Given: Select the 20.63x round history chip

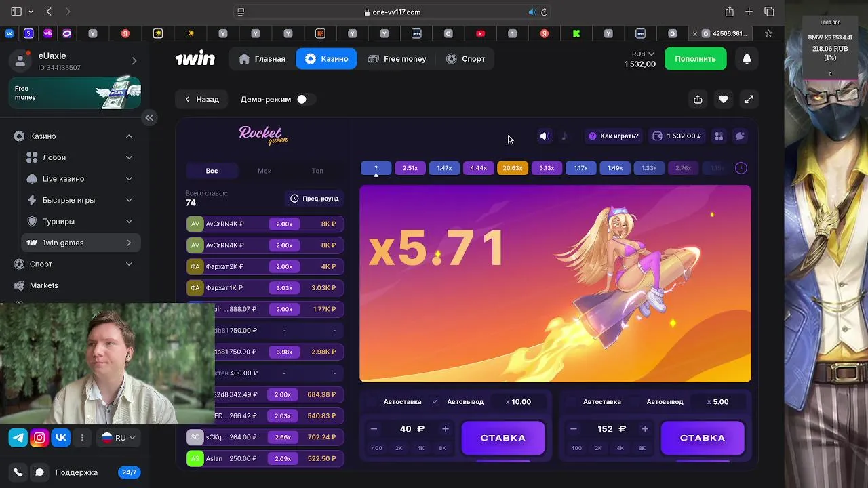Looking at the screenshot, I should [513, 168].
